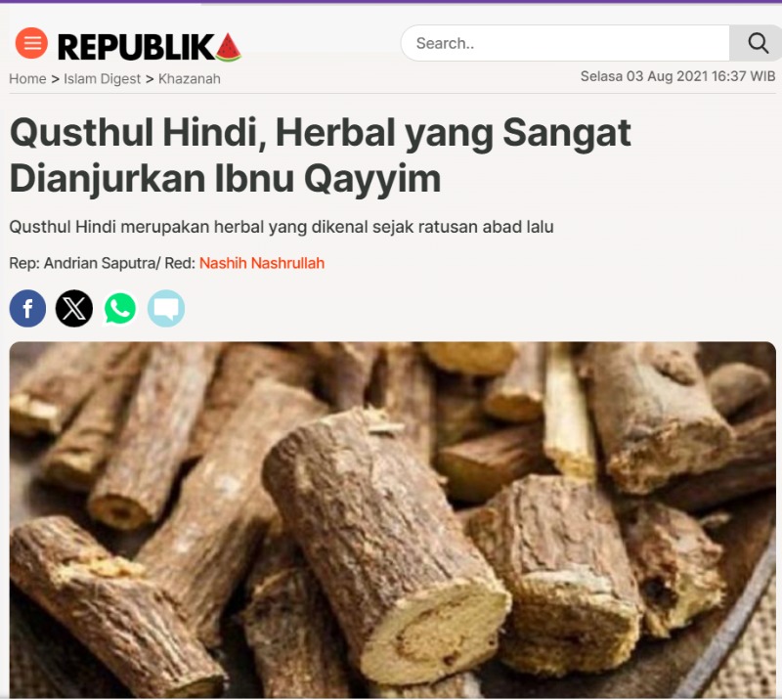This screenshot has width=782, height=700.
Task: Focus the Search.. text field
Action: tap(566, 43)
